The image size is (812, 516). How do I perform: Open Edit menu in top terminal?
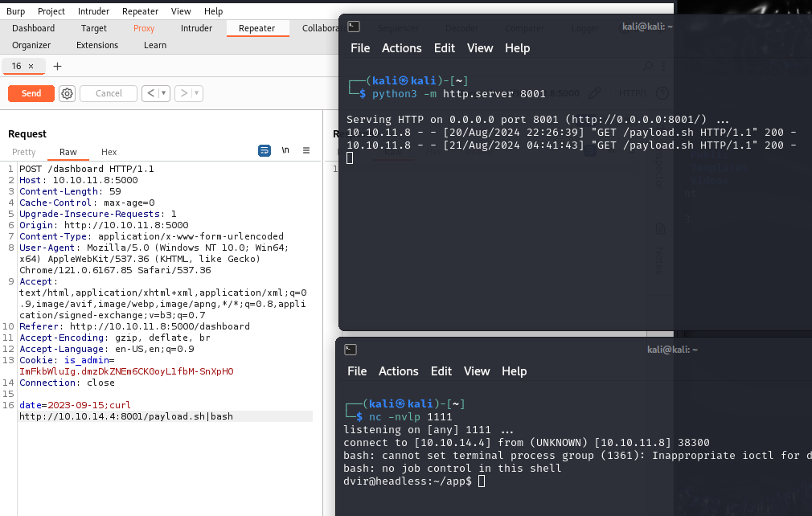pos(445,48)
